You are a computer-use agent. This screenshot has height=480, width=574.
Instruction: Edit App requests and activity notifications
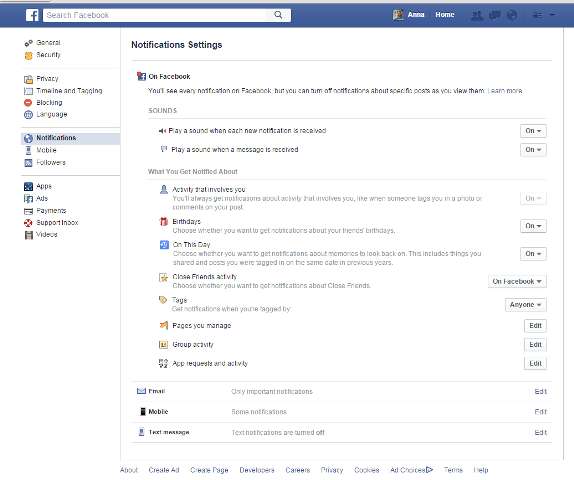point(535,364)
